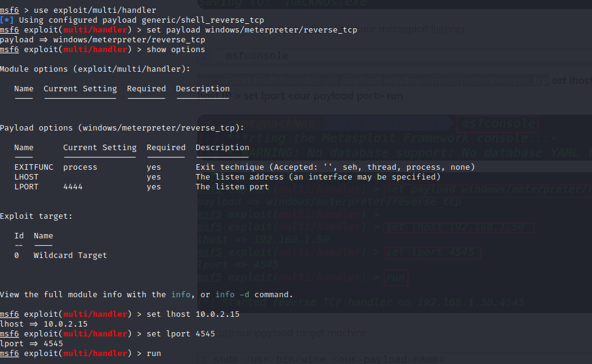Screen dimensions: 592x364
Task: Click 'Required' header under Payload options
Action: 166,148
